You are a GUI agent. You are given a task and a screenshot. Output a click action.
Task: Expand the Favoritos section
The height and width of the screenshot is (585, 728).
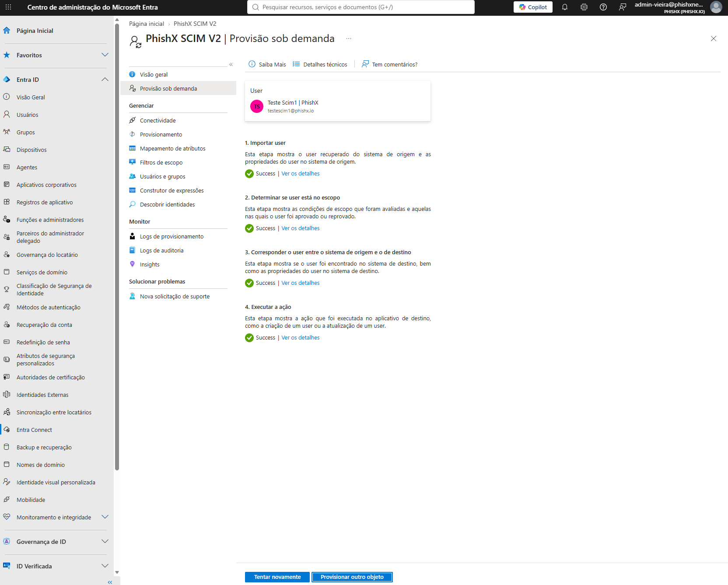click(105, 55)
